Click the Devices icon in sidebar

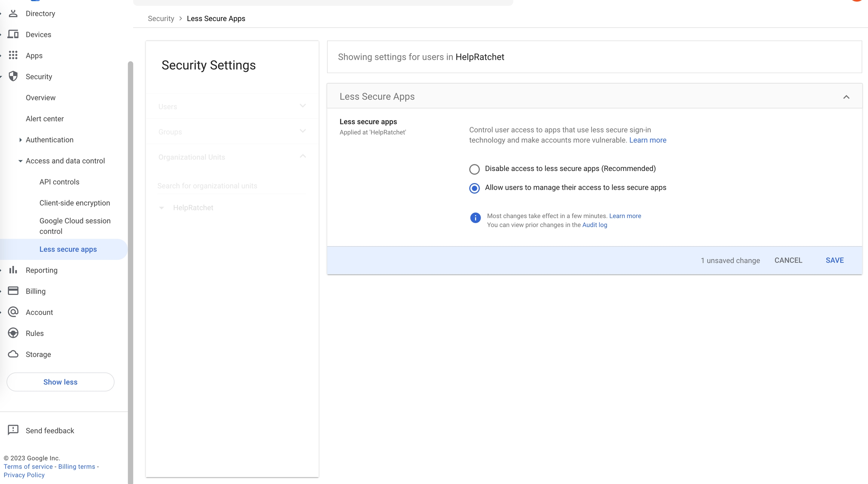pos(13,34)
